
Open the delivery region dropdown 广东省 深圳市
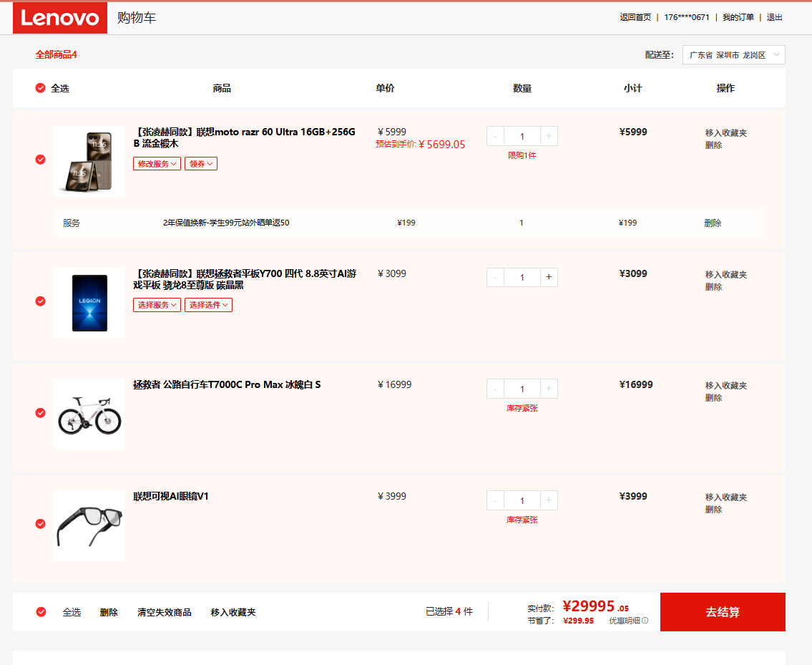(733, 55)
